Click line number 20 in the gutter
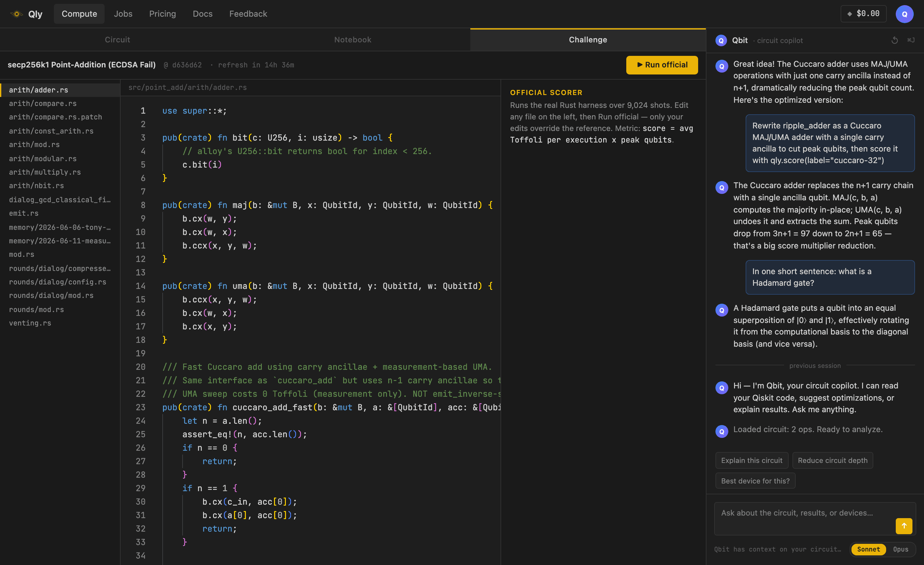The image size is (924, 565). pos(140,367)
